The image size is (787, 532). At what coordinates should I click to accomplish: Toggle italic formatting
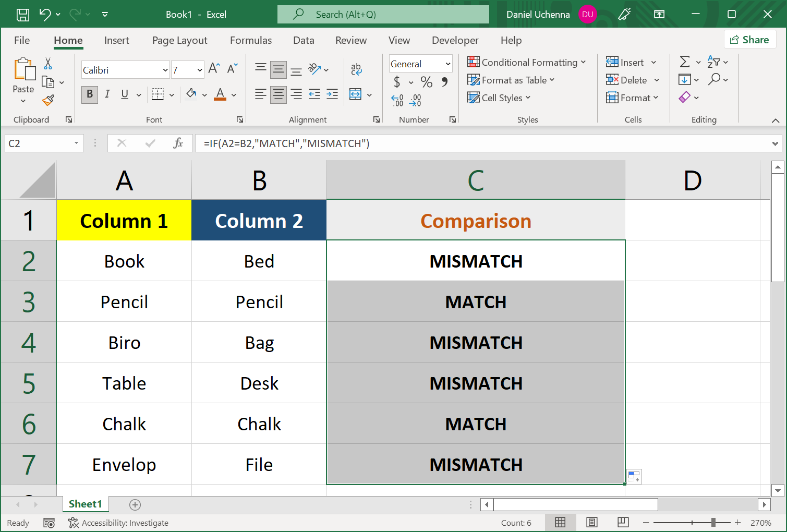pyautogui.click(x=107, y=94)
